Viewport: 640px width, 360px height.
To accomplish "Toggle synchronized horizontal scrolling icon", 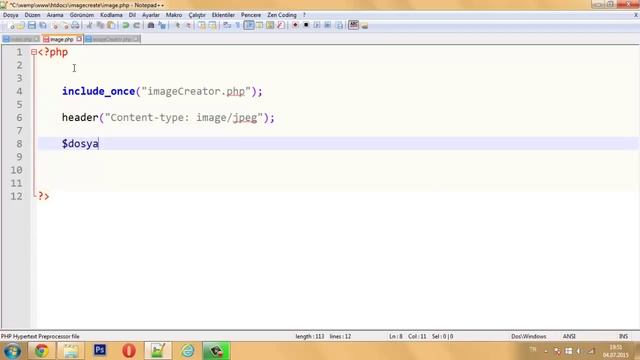I will pos(212,25).
